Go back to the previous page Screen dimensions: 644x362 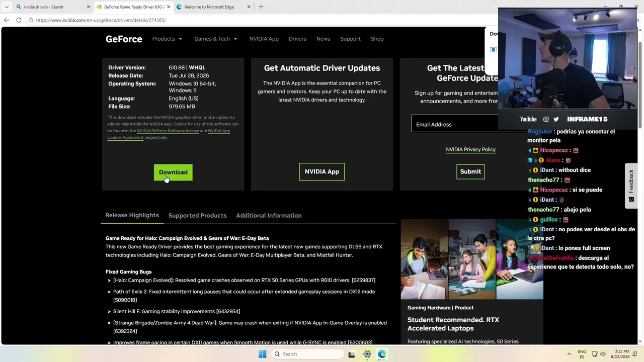7,20
